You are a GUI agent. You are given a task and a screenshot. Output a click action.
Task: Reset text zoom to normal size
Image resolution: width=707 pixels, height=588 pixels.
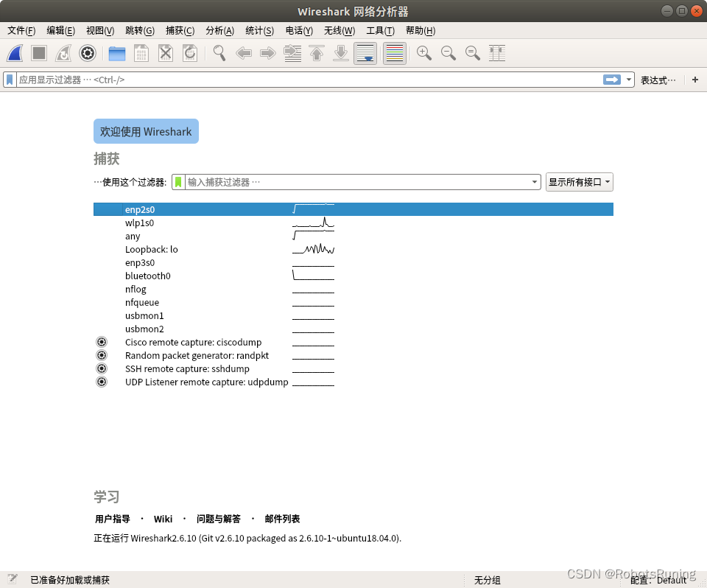[x=473, y=53]
